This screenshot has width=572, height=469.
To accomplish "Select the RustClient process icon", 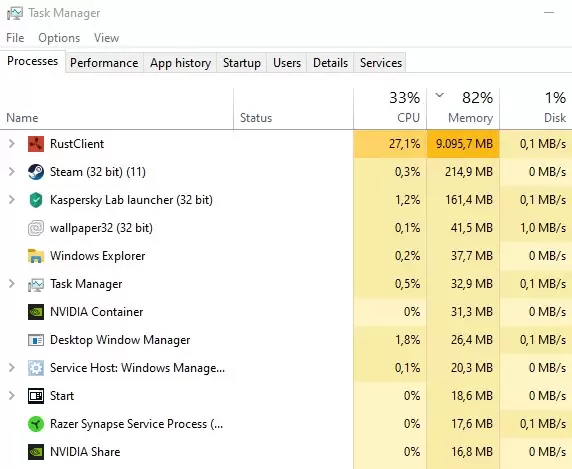I will point(36,144).
